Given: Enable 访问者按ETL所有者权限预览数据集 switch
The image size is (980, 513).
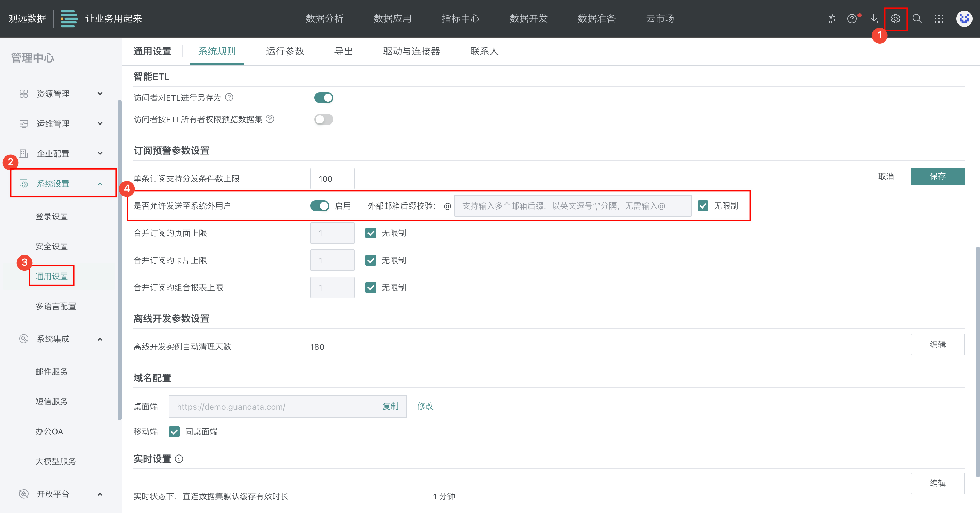Looking at the screenshot, I should 324,119.
